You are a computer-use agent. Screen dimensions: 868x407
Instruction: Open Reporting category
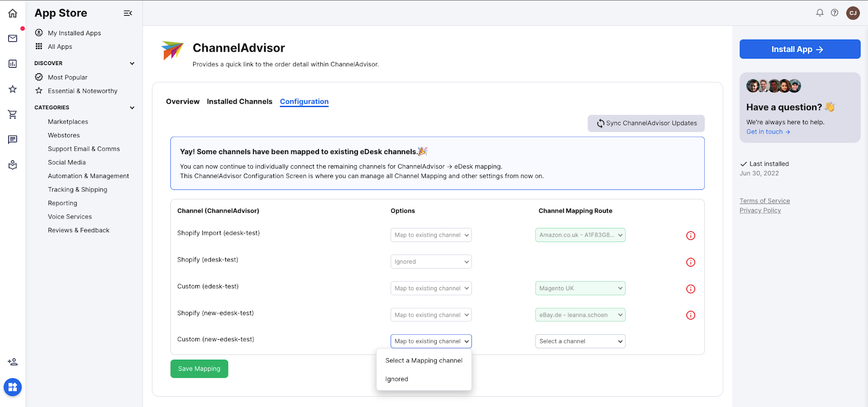pyautogui.click(x=62, y=203)
